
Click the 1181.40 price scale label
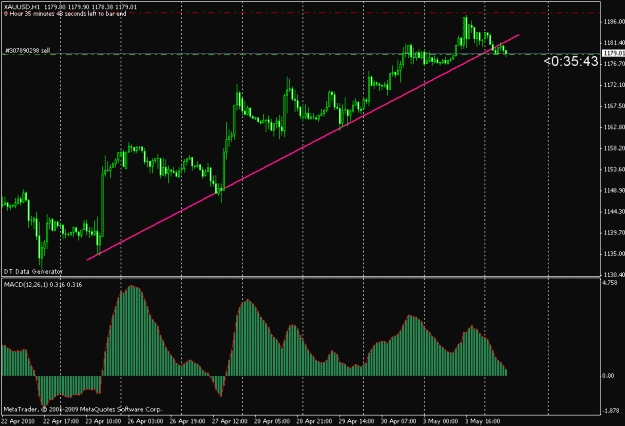tap(613, 43)
